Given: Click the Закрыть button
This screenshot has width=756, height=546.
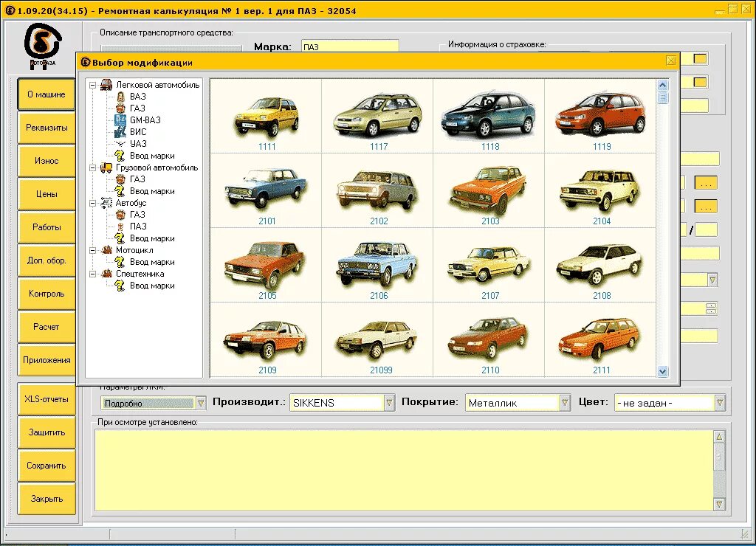Looking at the screenshot, I should (47, 500).
